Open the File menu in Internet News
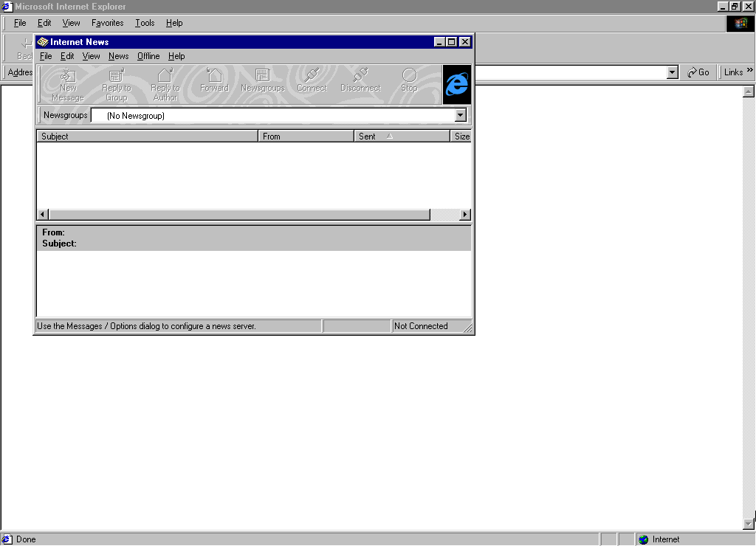The height and width of the screenshot is (546, 756). pos(46,56)
